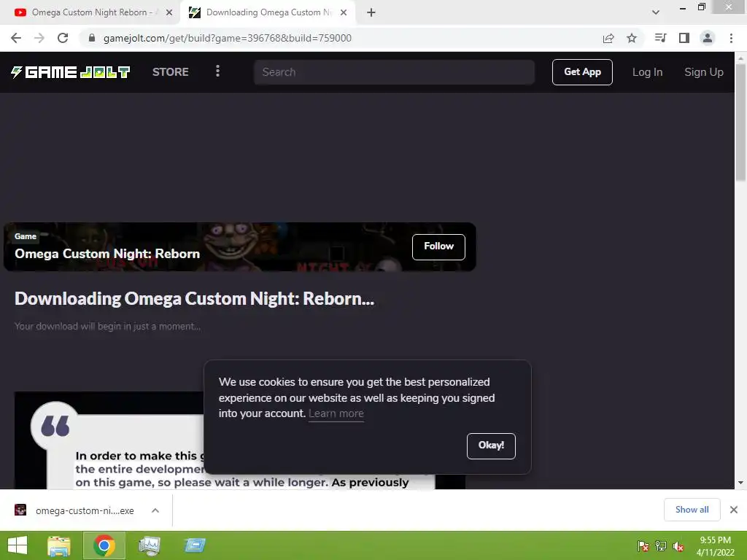
Task: Open the Log In link
Action: pos(648,72)
